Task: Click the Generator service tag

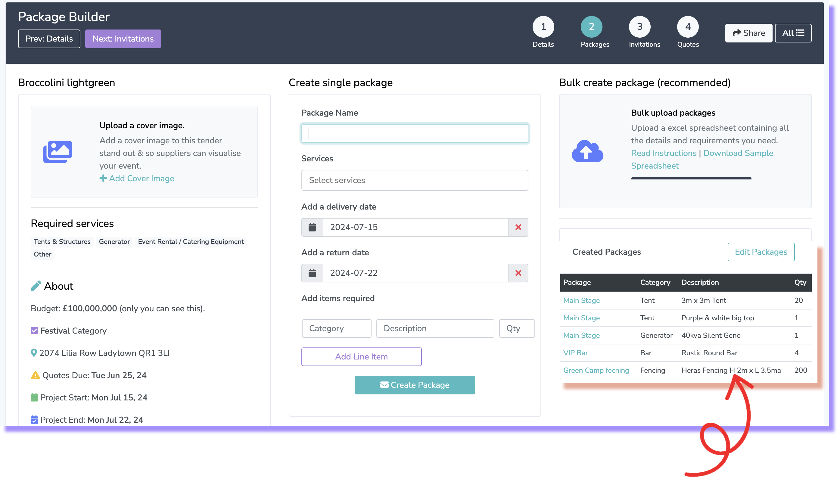Action: click(114, 241)
